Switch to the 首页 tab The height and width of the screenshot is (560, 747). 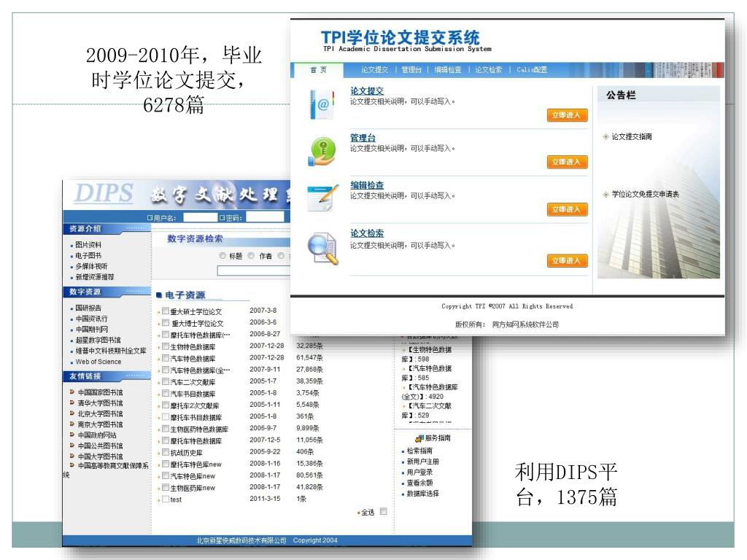coord(318,70)
